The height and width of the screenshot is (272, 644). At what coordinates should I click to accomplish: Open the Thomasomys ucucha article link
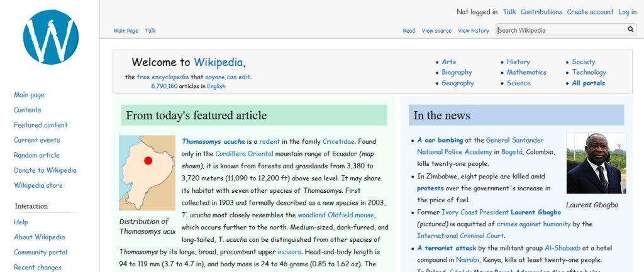[x=213, y=142]
